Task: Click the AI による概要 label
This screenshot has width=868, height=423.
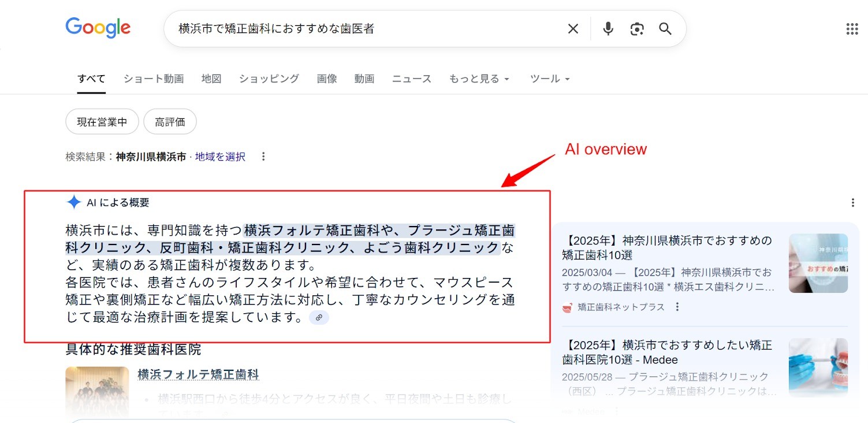Action: point(118,203)
